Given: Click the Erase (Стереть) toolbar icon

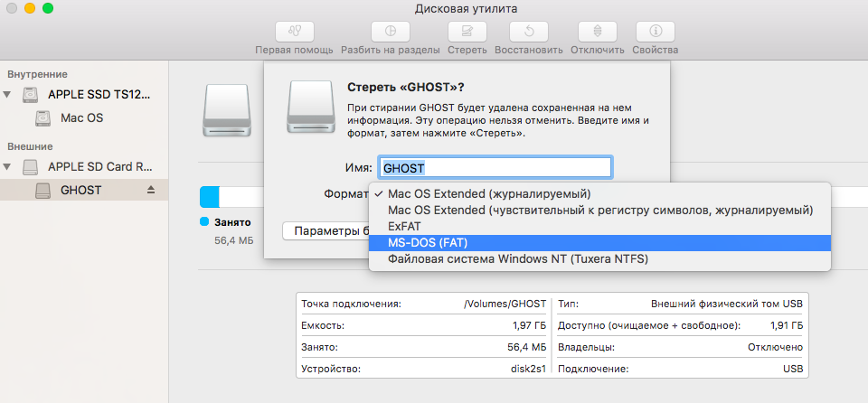Looking at the screenshot, I should pos(467,31).
